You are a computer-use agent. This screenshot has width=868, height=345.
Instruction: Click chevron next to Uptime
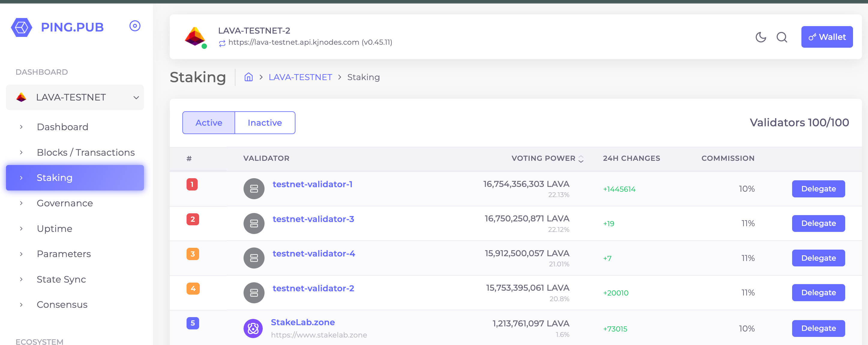coord(21,228)
